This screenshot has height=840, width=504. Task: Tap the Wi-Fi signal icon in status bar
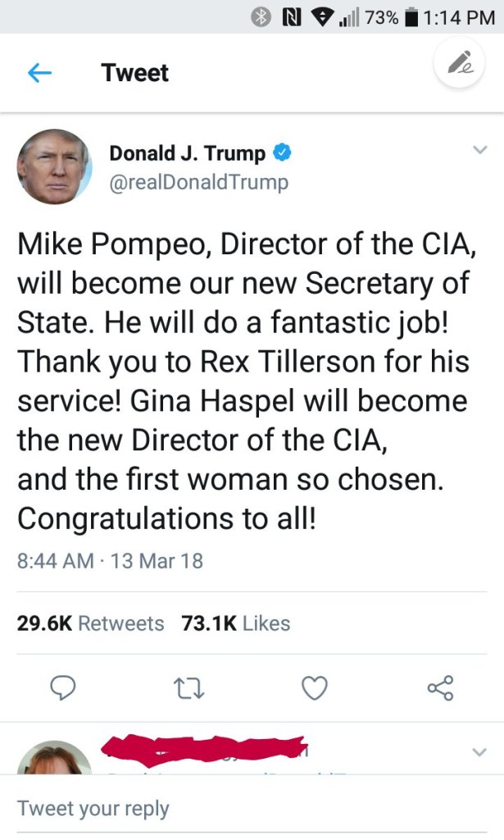[x=316, y=17]
